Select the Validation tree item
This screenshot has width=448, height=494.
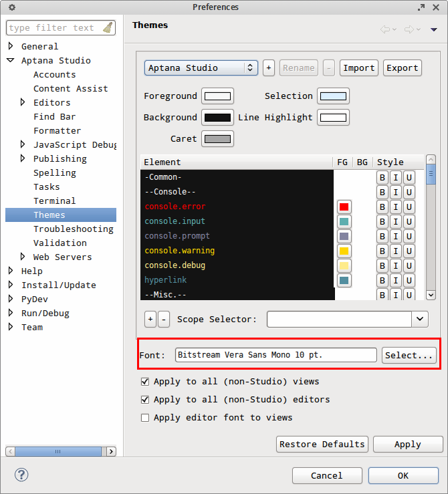point(60,243)
